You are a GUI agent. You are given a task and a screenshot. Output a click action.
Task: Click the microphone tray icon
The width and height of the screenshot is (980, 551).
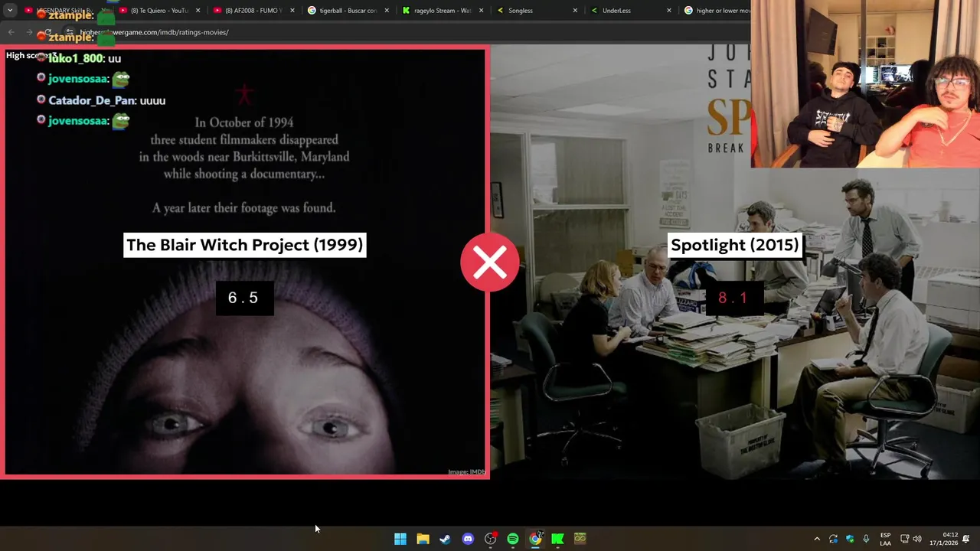tap(866, 539)
